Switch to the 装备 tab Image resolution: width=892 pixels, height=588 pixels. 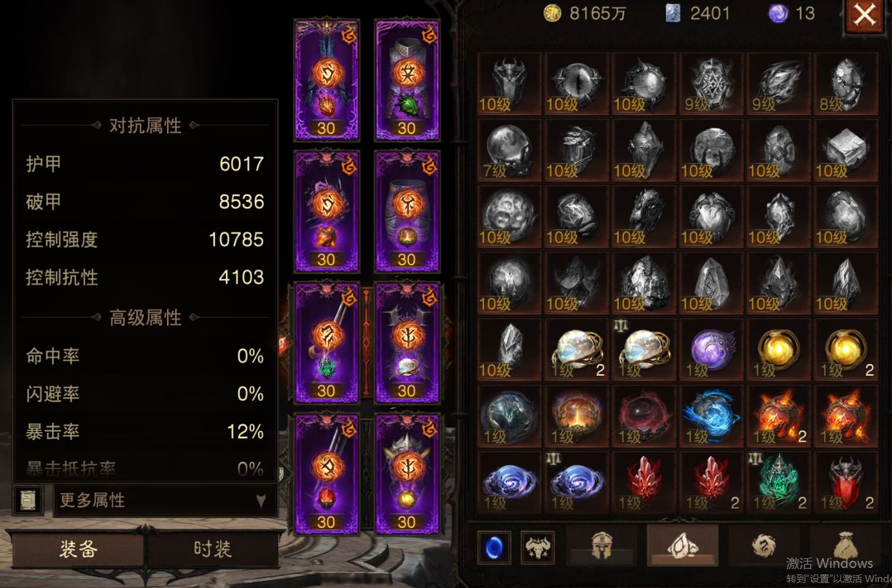click(x=78, y=549)
